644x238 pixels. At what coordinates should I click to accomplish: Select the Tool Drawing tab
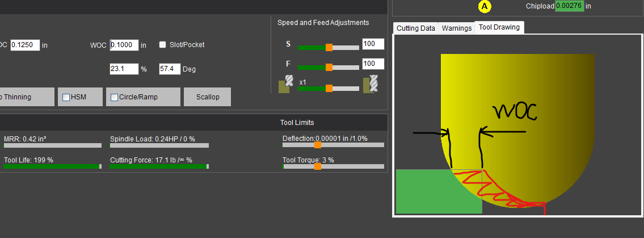[499, 27]
